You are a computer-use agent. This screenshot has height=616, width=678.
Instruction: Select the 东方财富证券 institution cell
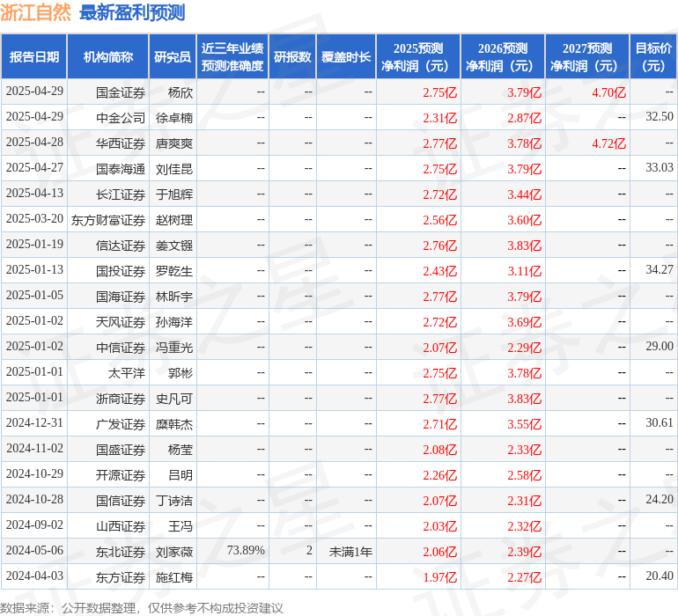[x=108, y=220]
